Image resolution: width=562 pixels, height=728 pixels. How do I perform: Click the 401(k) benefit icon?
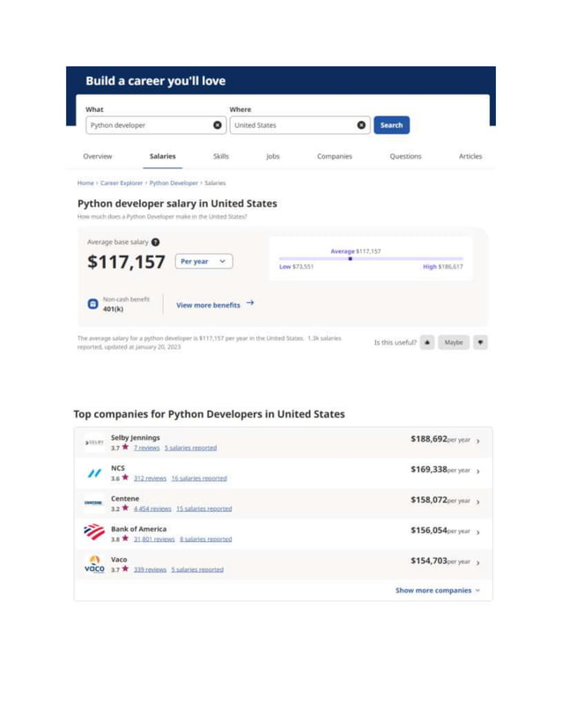click(92, 304)
